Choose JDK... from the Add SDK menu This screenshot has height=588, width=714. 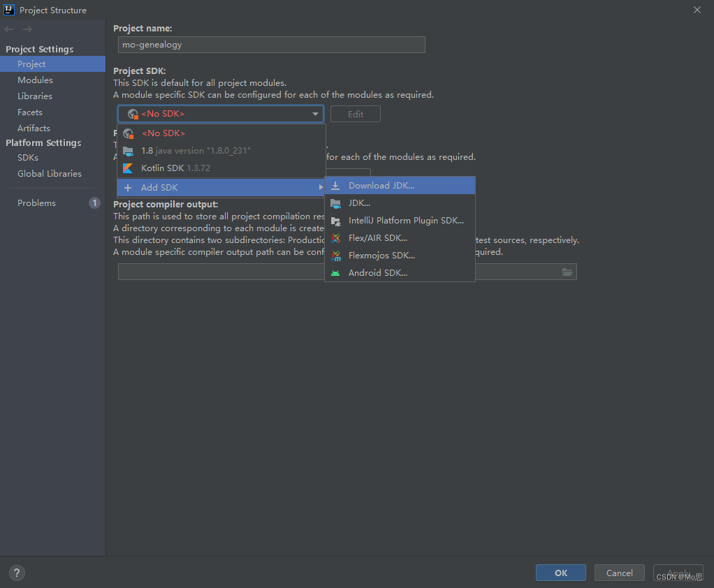358,203
